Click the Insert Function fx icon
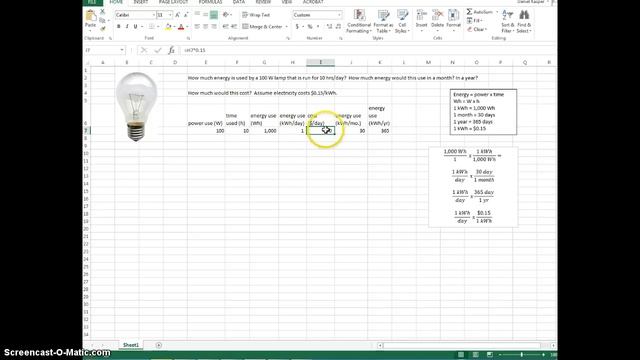The height and width of the screenshot is (360, 640). [x=171, y=50]
